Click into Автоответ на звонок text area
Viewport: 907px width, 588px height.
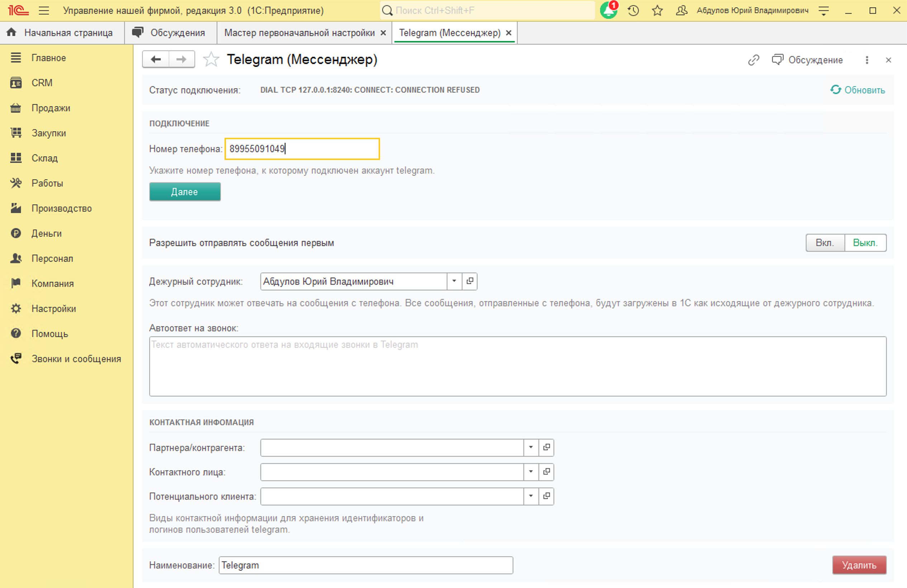518,366
